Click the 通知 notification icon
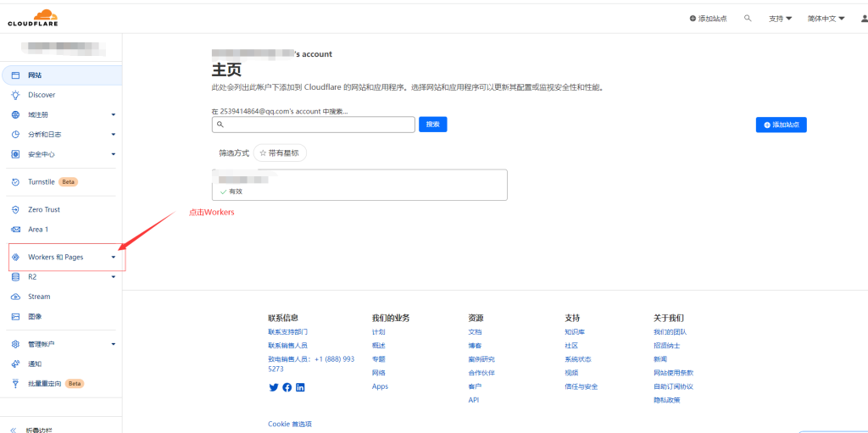The image size is (868, 433). [16, 364]
